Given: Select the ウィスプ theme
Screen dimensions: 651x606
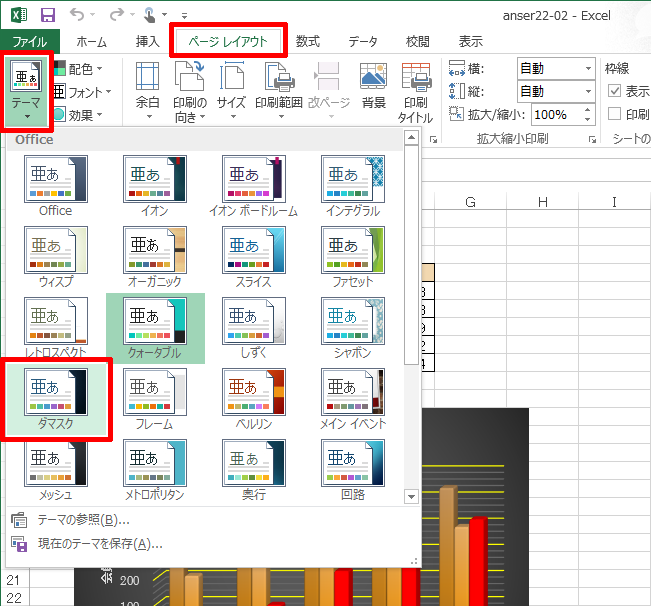Looking at the screenshot, I should [56, 257].
